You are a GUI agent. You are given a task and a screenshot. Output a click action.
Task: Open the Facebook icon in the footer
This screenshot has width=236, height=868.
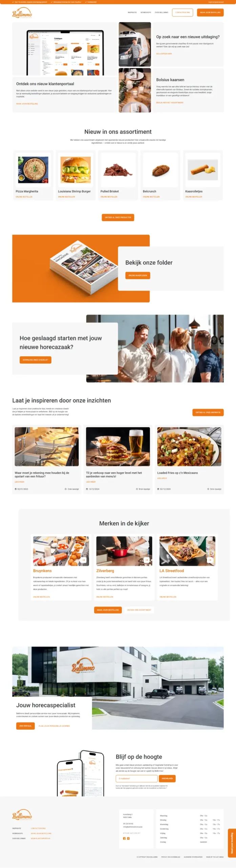tap(124, 838)
